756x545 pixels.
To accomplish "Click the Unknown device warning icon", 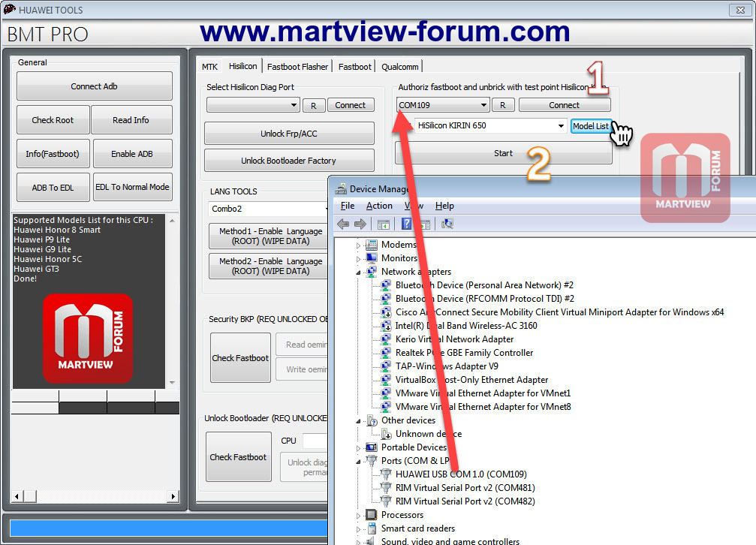I will tap(386, 434).
